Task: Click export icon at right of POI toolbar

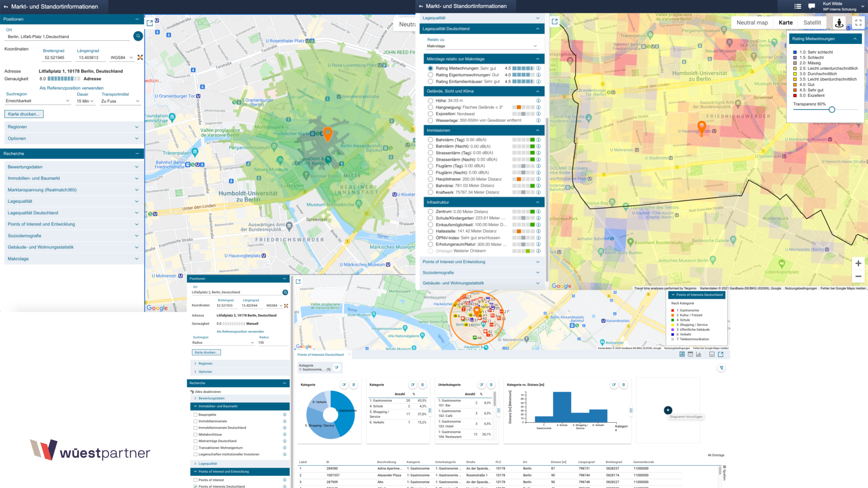Action: 721,354
